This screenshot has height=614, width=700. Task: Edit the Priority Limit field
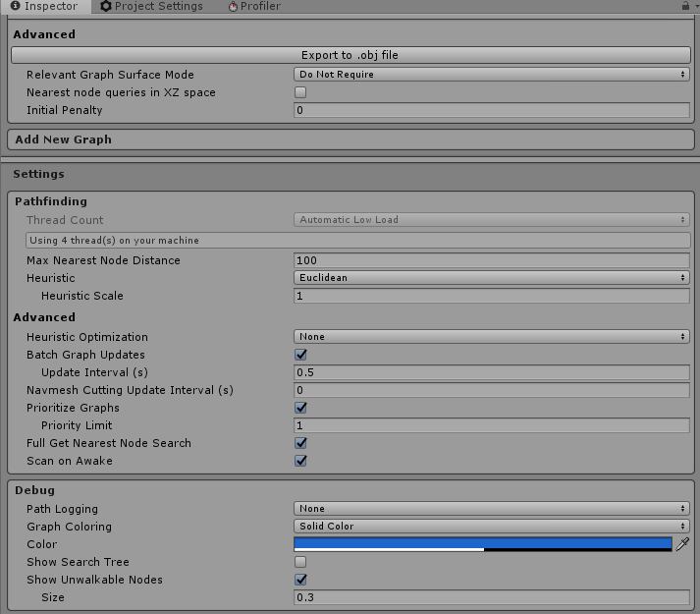click(x=492, y=425)
